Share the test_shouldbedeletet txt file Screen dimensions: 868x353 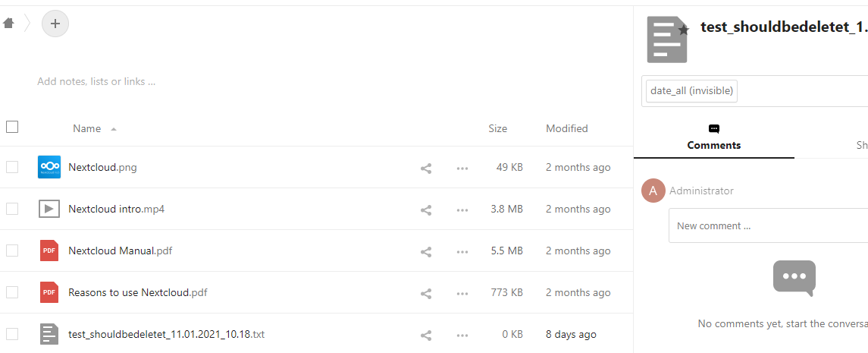[x=426, y=336]
